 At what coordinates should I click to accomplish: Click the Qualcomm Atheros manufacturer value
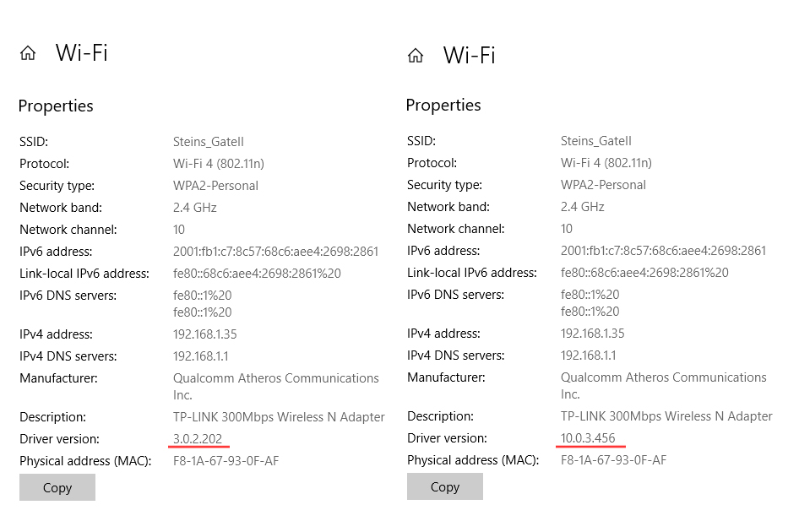[x=275, y=377]
